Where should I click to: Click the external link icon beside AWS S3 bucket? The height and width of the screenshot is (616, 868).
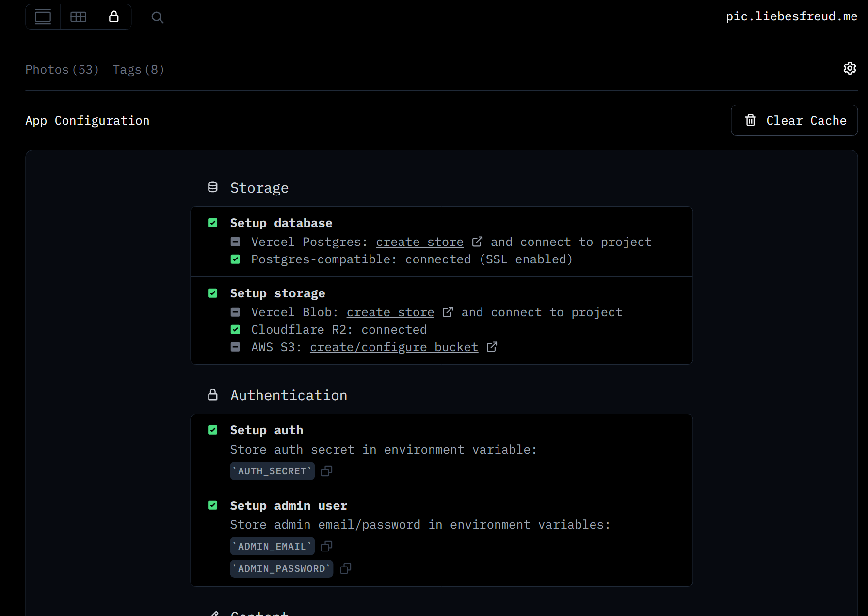click(x=492, y=347)
